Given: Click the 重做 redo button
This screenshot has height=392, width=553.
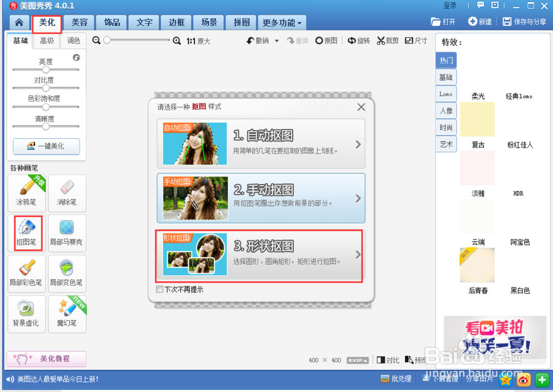Looking at the screenshot, I should click(298, 40).
